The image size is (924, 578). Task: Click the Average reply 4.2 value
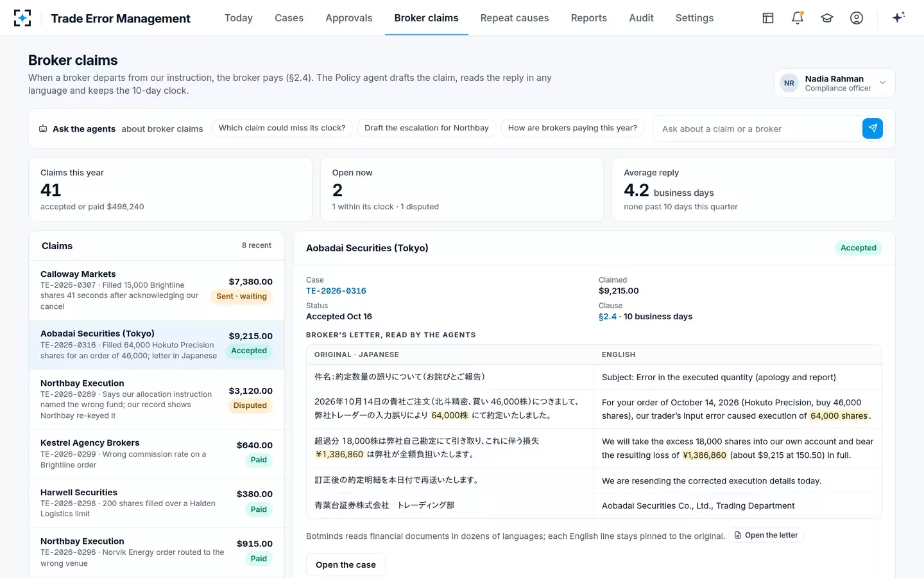point(637,190)
